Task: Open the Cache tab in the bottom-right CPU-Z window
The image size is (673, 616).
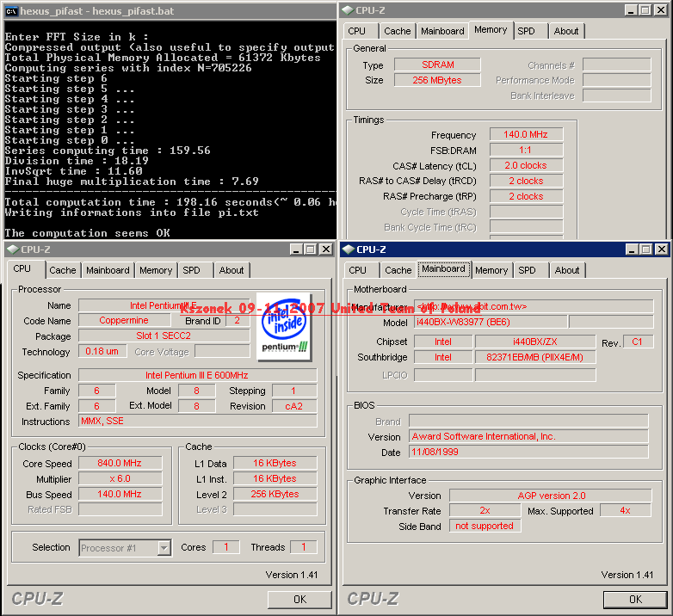Action: click(x=398, y=270)
